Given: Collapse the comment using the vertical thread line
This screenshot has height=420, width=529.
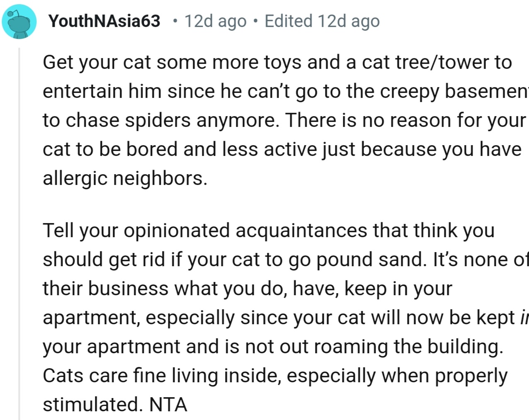Looking at the screenshot, I should 19,228.
